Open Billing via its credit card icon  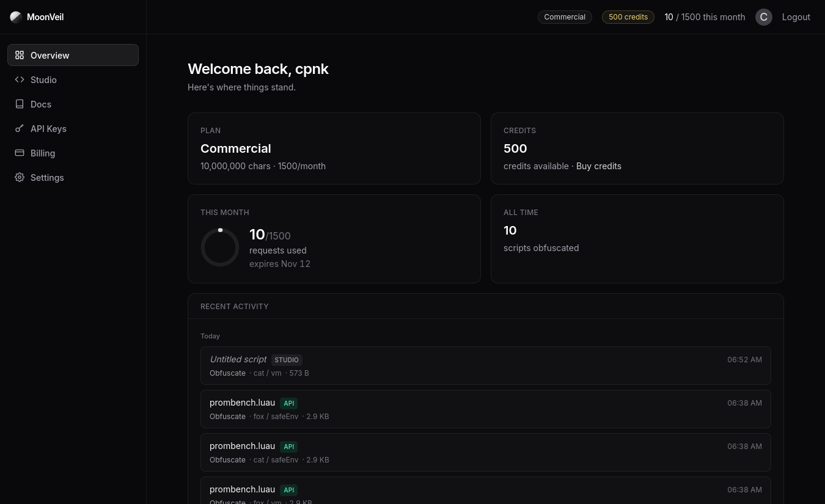(20, 153)
